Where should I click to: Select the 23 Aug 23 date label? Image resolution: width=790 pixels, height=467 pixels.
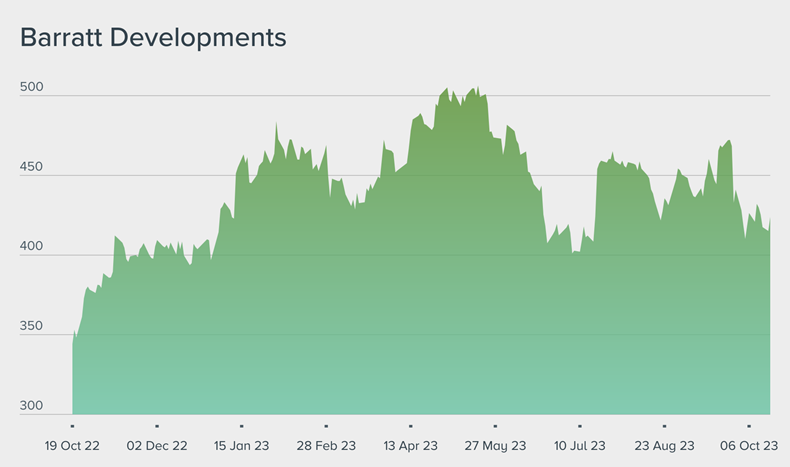point(665,445)
